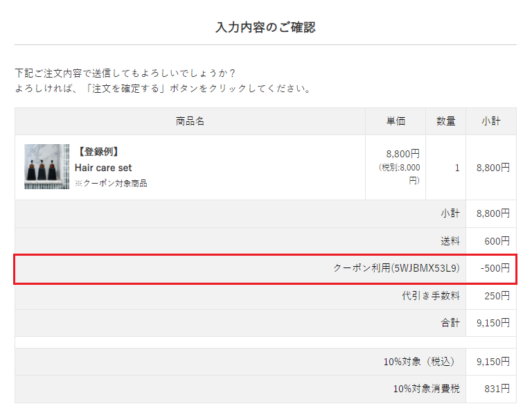
Task: Click the 送料 shipping fee label
Action: point(450,241)
